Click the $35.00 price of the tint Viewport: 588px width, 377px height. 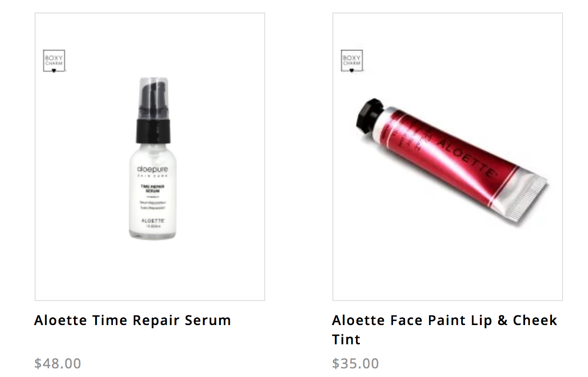(x=355, y=363)
